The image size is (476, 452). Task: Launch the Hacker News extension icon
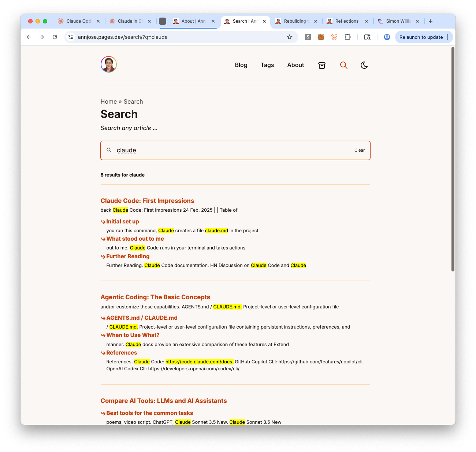point(321,37)
